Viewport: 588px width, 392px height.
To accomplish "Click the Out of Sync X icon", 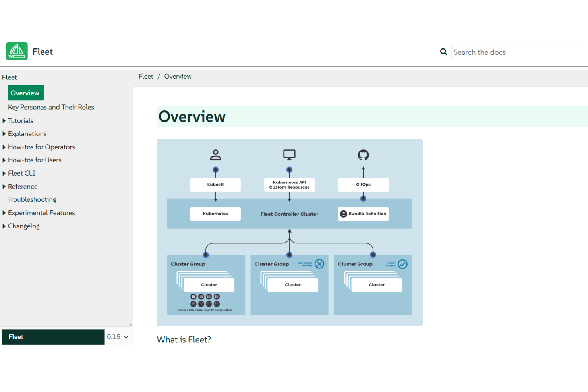I will pos(320,264).
